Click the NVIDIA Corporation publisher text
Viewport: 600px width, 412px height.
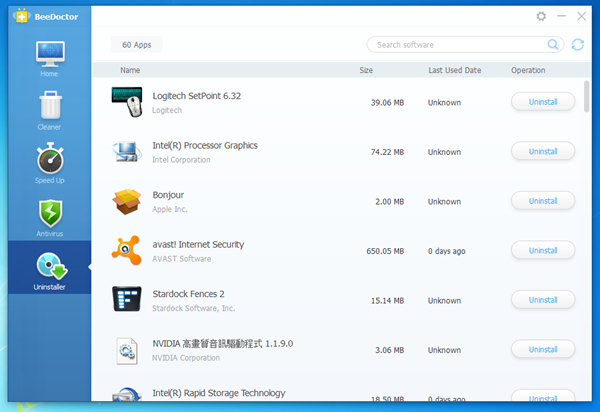[186, 358]
